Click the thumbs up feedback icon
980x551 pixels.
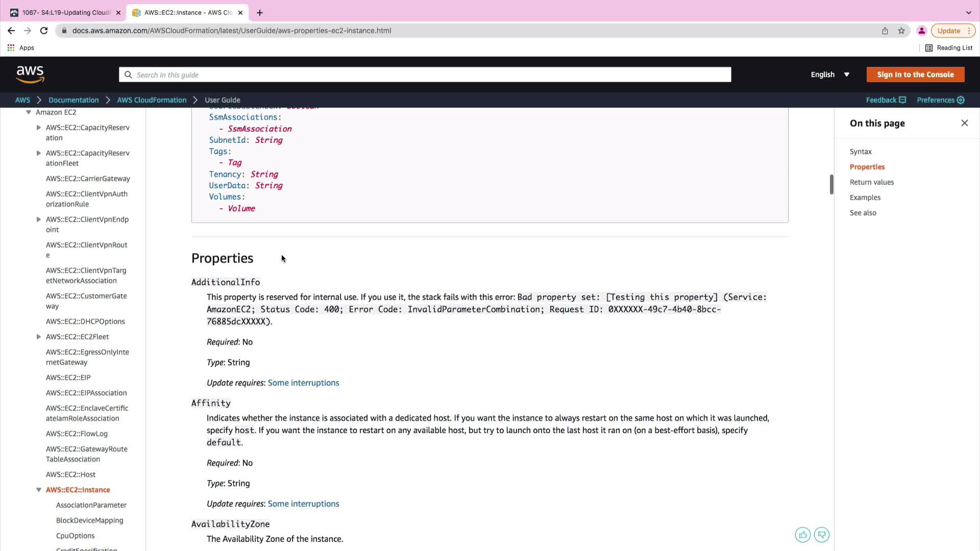click(802, 535)
